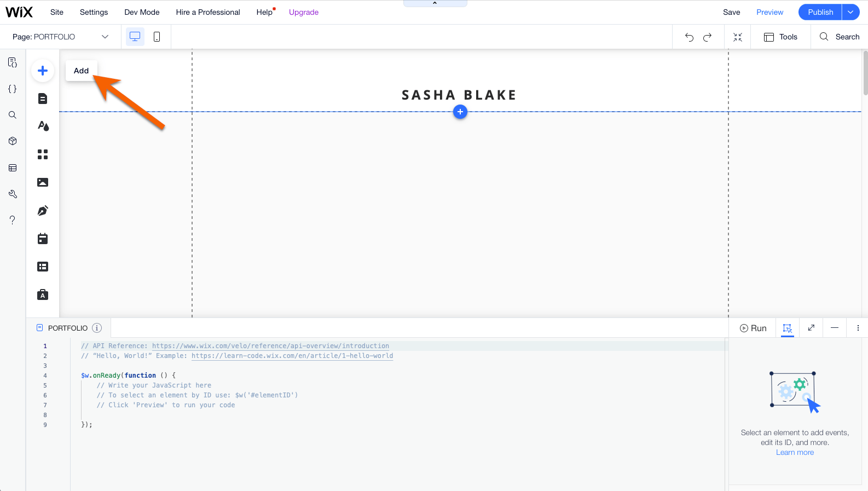Select the PORTFOLIO code tab
The image size is (868, 491).
(68, 328)
